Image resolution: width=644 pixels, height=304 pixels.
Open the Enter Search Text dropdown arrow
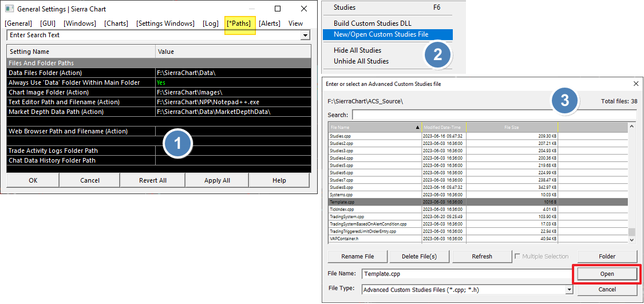click(x=305, y=35)
